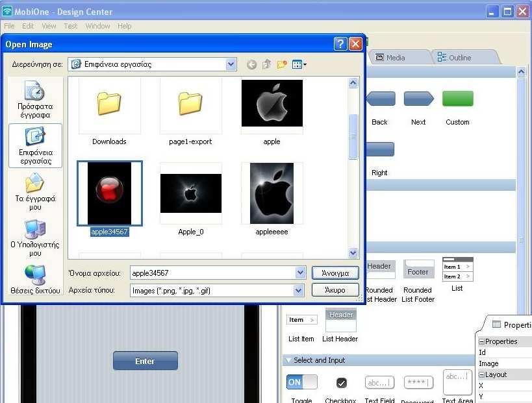Image resolution: width=532 pixels, height=403 pixels.
Task: Open Network Places (Θέσεις δικτύου) shortcut
Action: point(35,280)
